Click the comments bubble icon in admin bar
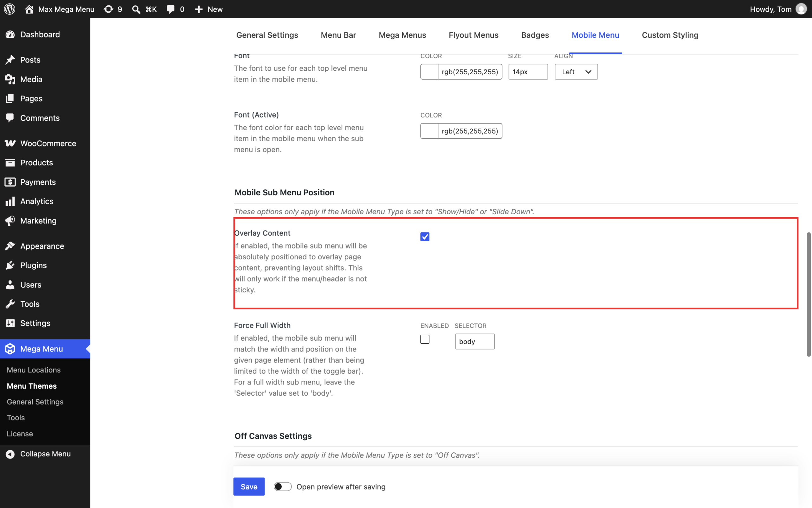 click(x=171, y=9)
